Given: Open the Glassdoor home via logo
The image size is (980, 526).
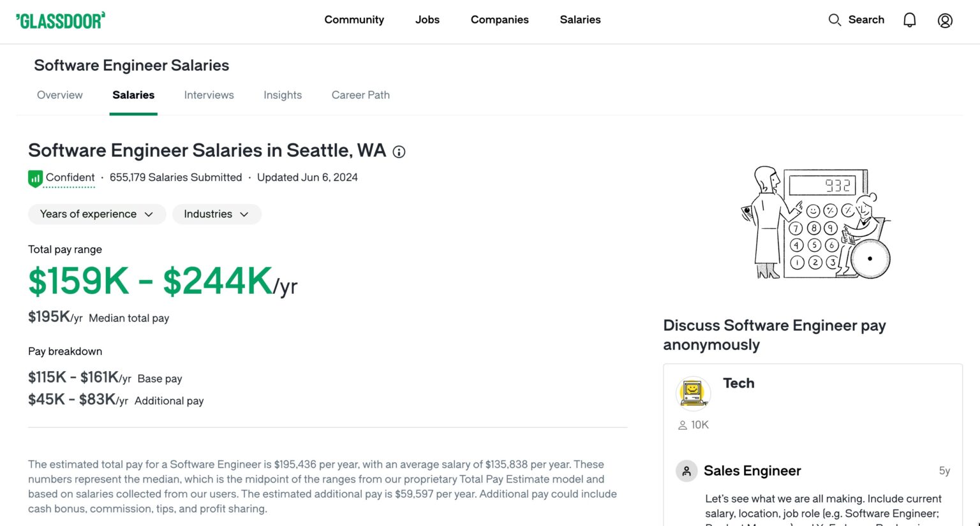Looking at the screenshot, I should (x=61, y=20).
